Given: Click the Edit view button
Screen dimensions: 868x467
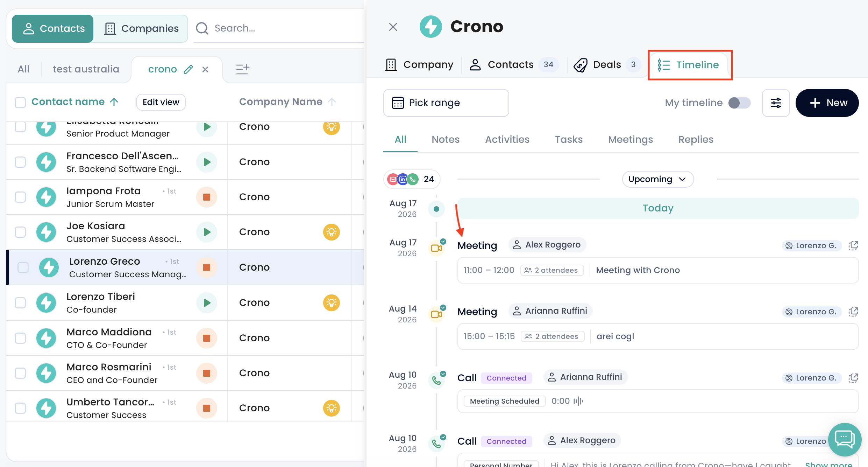Looking at the screenshot, I should [161, 102].
